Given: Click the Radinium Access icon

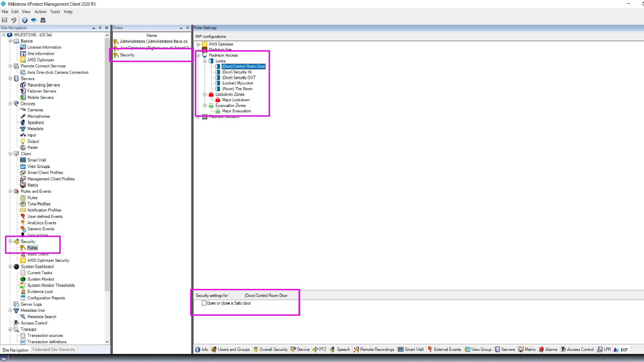Looking at the screenshot, I should tap(205, 55).
